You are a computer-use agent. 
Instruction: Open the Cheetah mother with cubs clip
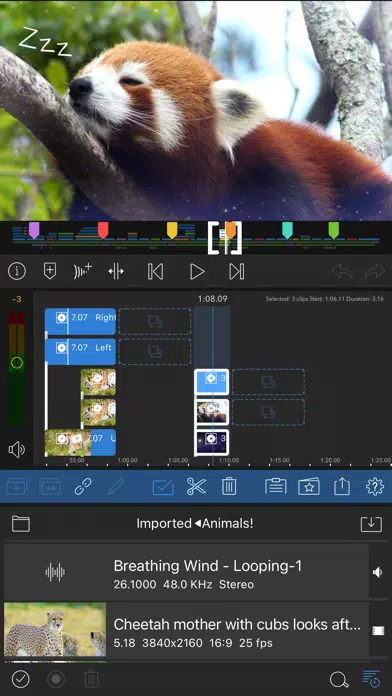[x=186, y=630]
